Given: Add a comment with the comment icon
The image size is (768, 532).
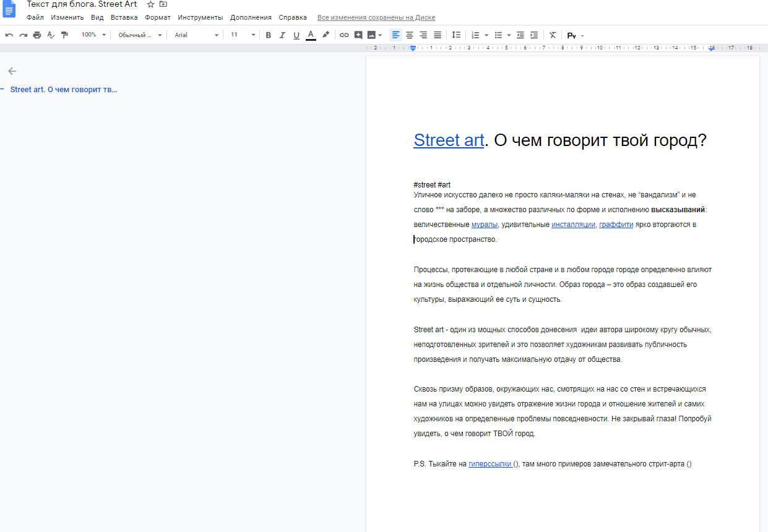Looking at the screenshot, I should tap(358, 35).
